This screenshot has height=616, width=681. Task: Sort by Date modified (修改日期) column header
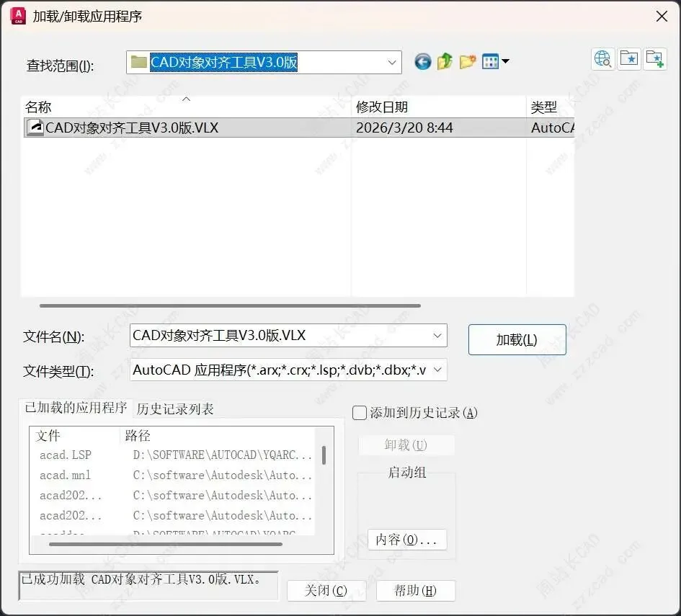coord(439,107)
